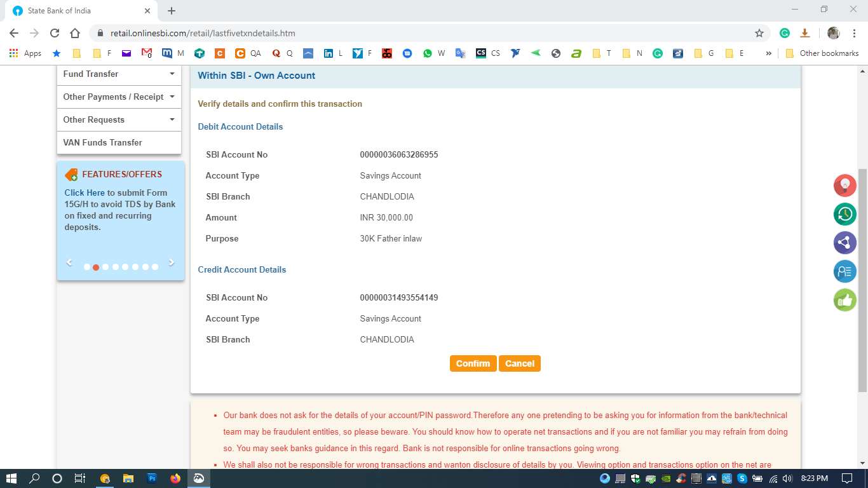Screen dimensions: 868x488
Task: Open the N bookmarks folder
Action: [632, 53]
